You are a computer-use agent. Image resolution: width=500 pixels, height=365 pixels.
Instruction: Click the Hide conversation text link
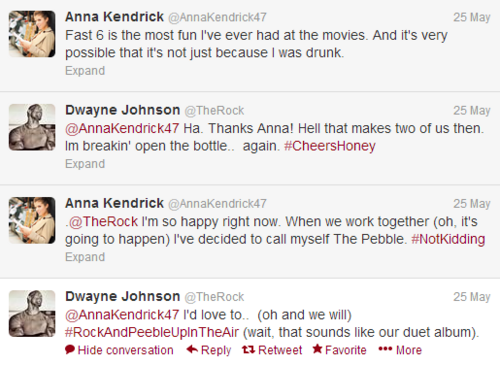[125, 350]
